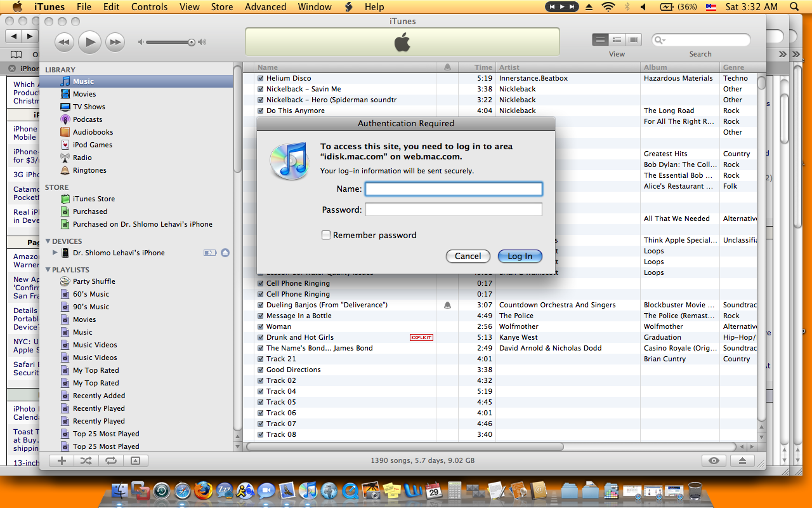Viewport: 812px width, 508px height.
Task: Open Purchased on Dr. Shlomo Lehavi's iPhone
Action: click(136, 224)
